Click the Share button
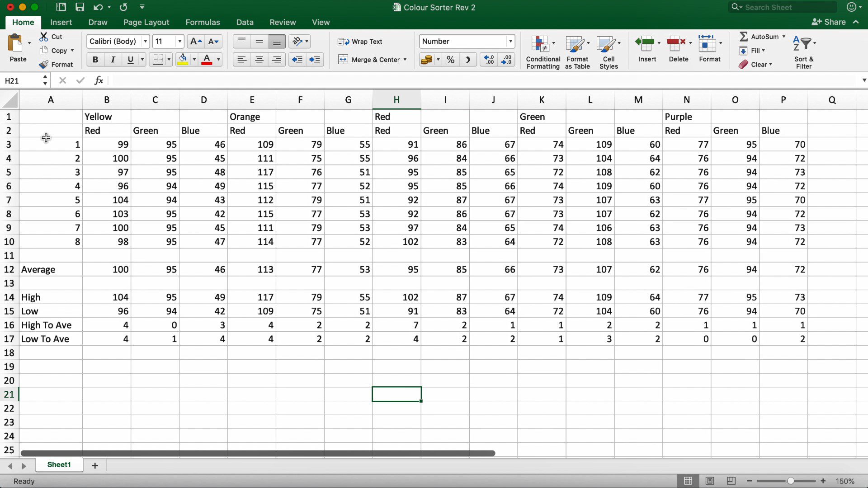The width and height of the screenshot is (868, 488). pos(829,22)
